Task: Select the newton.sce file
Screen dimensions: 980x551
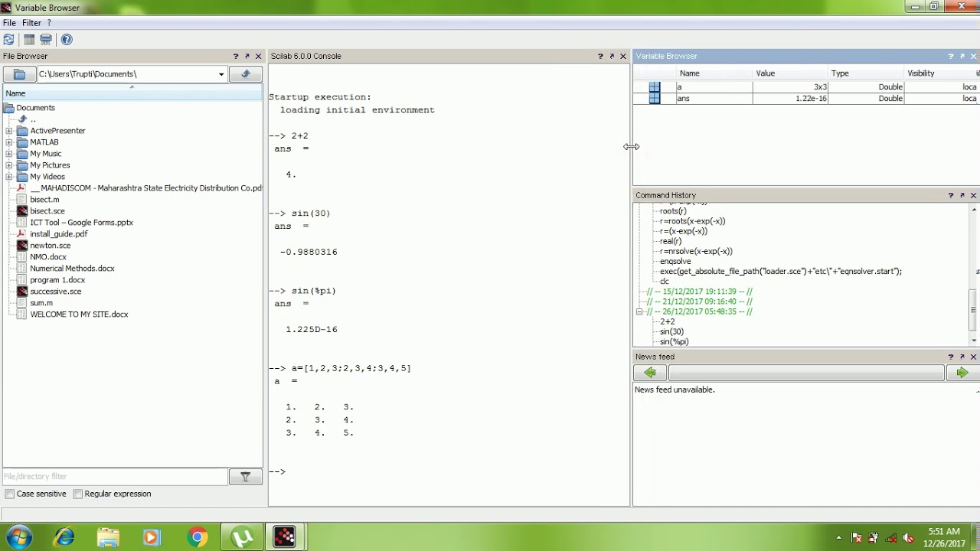Action: [x=51, y=246]
